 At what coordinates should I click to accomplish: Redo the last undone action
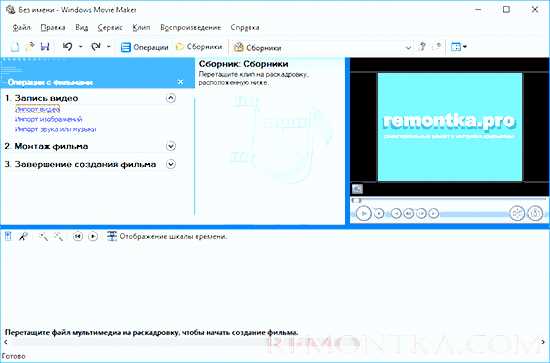tap(95, 47)
